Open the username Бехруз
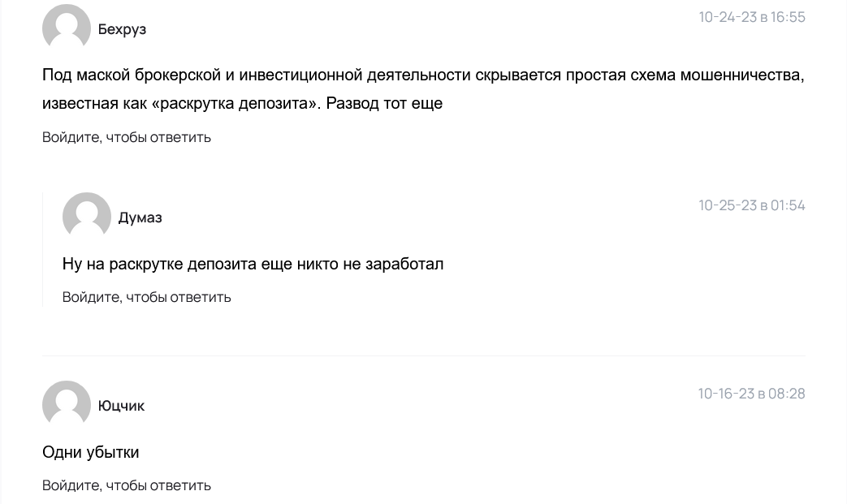The image size is (847, 504). tap(122, 29)
